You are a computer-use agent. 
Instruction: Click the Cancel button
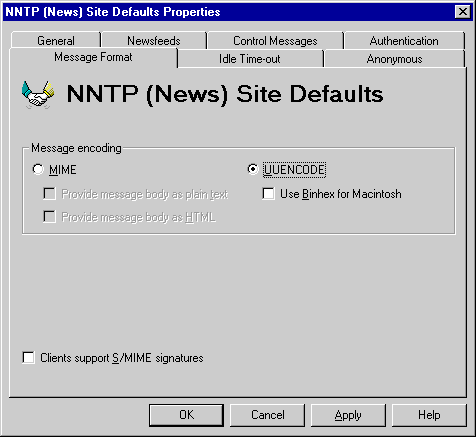coord(268,415)
